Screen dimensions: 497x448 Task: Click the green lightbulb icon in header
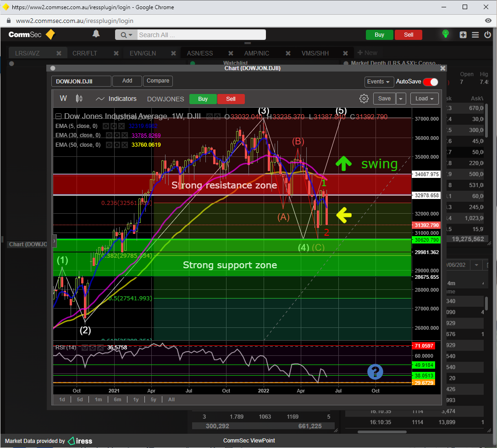445,34
